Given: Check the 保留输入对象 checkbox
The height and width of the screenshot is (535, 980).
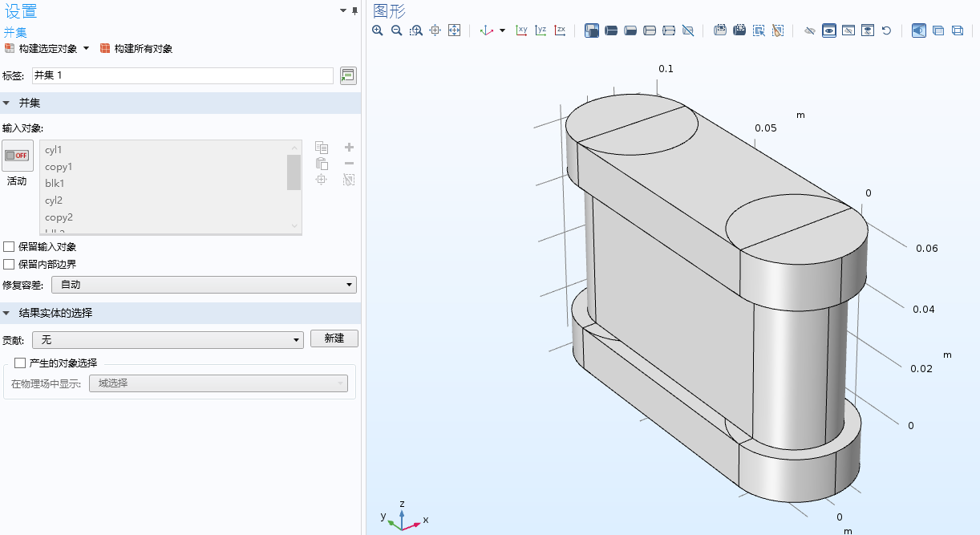Looking at the screenshot, I should click(9, 247).
